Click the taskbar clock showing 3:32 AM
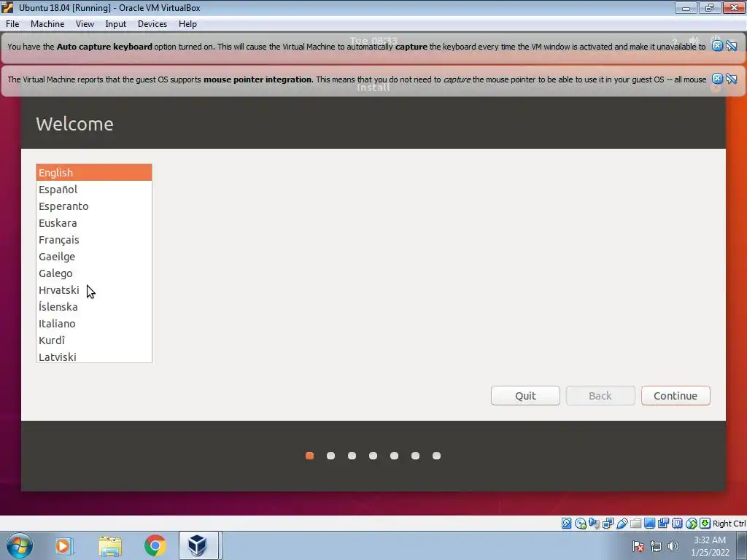 click(710, 546)
